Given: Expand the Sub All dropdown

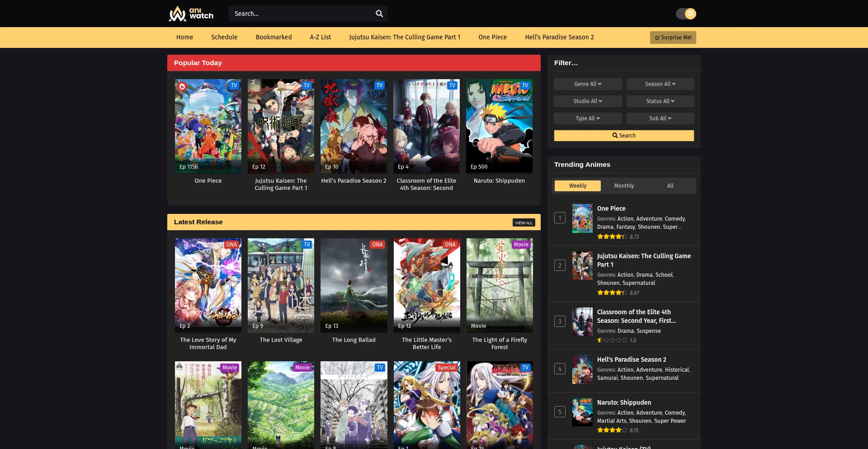Looking at the screenshot, I should click(660, 118).
